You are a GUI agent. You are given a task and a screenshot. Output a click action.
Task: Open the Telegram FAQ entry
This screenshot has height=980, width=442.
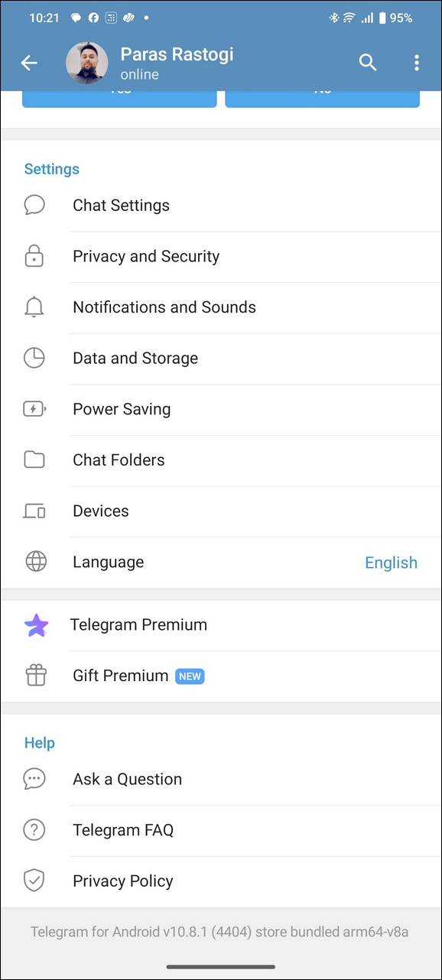(221, 830)
